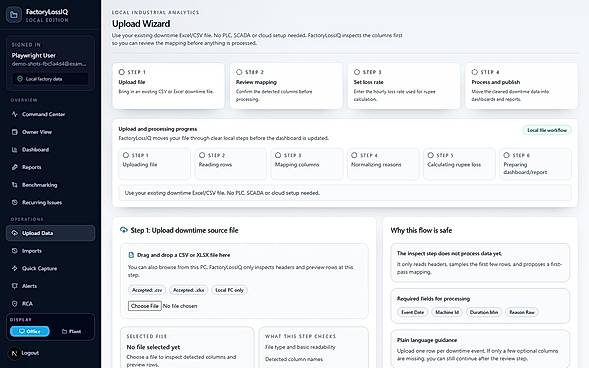589x368 pixels.
Task: Click the Local factory data check icon
Action: tap(20, 79)
